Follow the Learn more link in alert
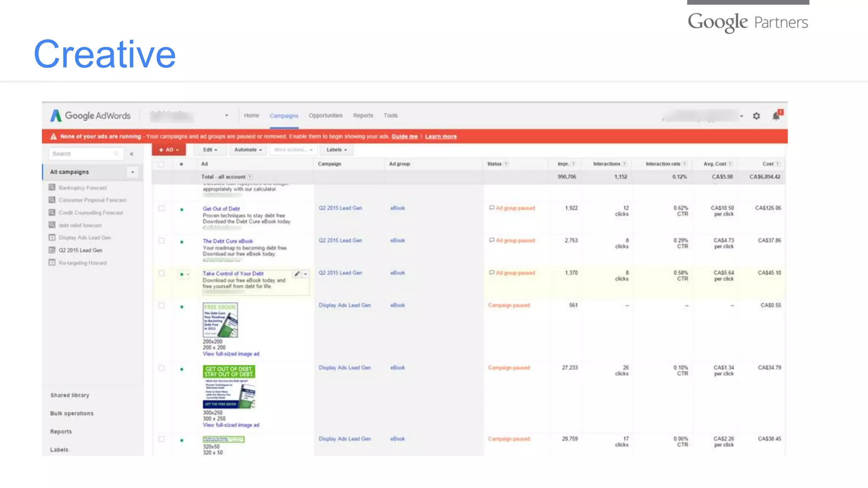 (x=441, y=136)
